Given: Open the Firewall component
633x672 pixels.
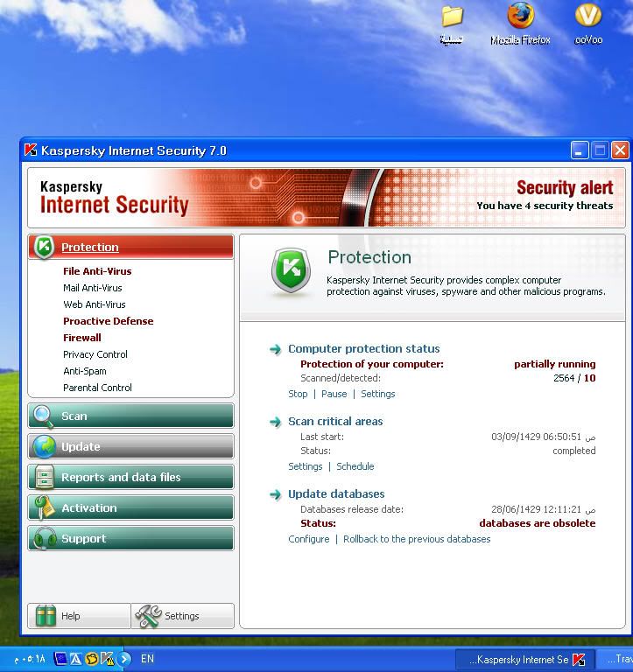Looking at the screenshot, I should (82, 338).
